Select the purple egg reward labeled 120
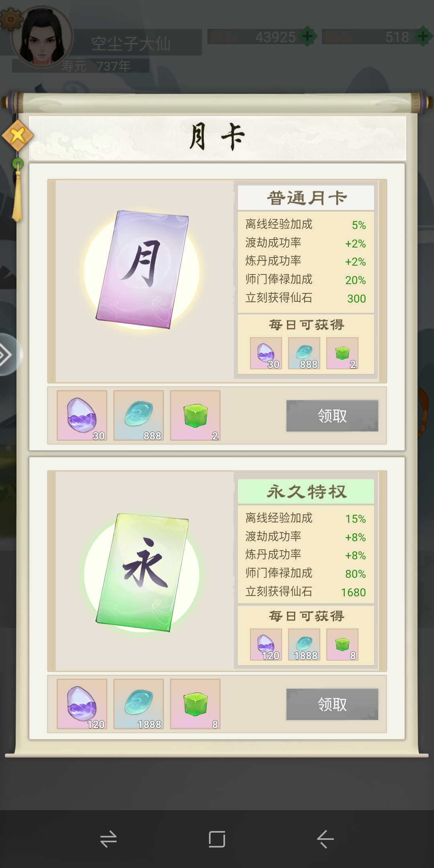 coord(82,704)
